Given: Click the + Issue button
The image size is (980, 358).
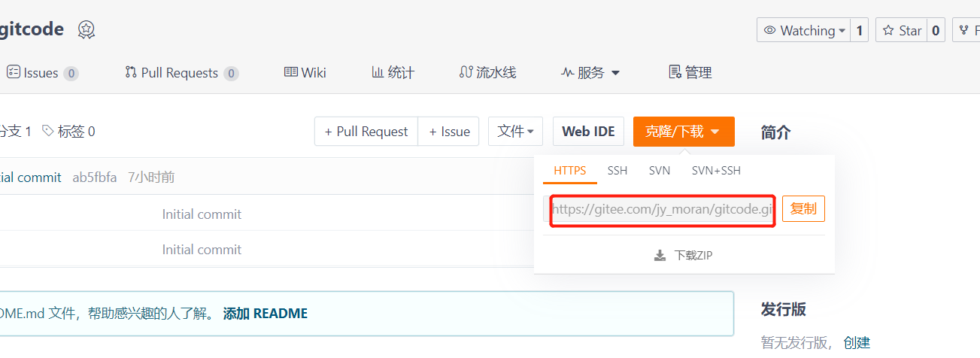Looking at the screenshot, I should (x=449, y=131).
